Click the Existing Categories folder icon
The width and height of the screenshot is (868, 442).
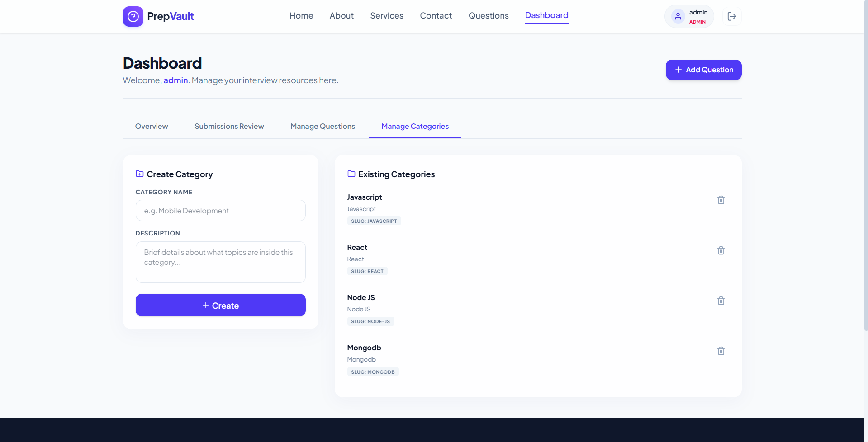pos(351,174)
